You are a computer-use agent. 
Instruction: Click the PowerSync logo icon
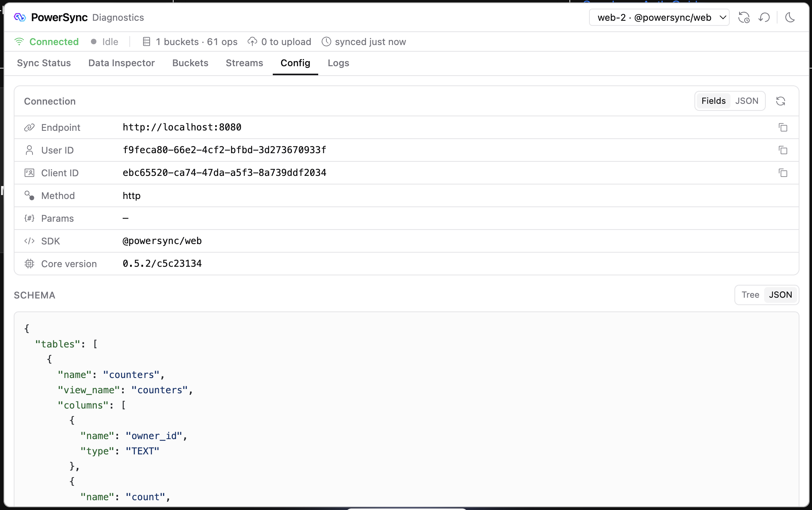(20, 18)
